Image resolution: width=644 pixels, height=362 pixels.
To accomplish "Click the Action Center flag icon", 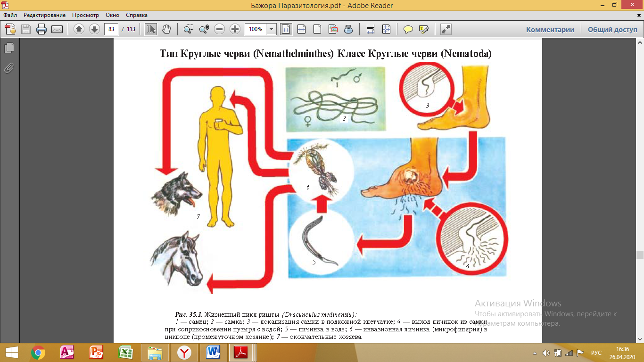I will (580, 353).
